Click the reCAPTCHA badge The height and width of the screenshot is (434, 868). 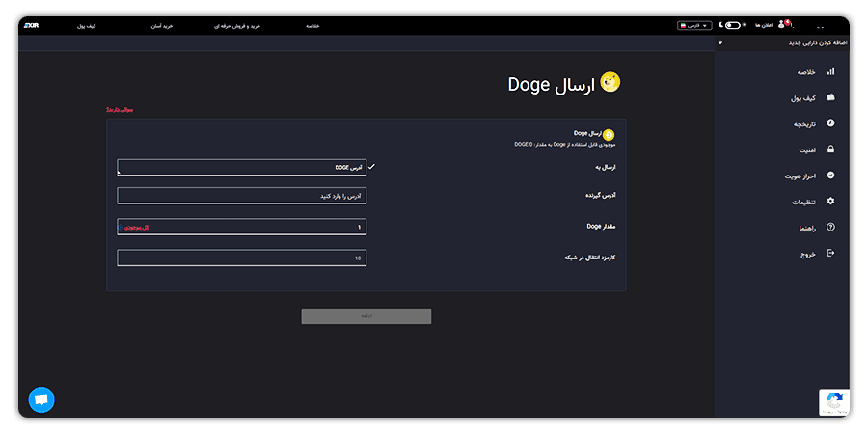(x=834, y=402)
